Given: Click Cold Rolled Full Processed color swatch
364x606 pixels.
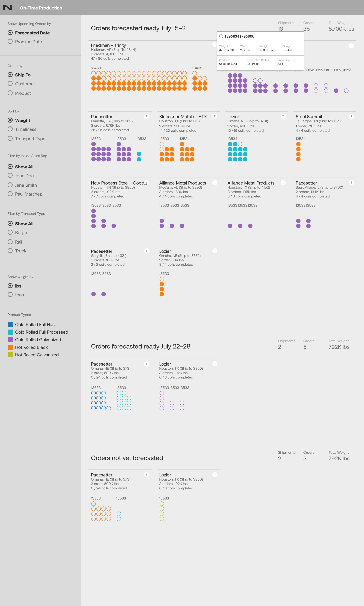Looking at the screenshot, I should [x=10, y=332].
